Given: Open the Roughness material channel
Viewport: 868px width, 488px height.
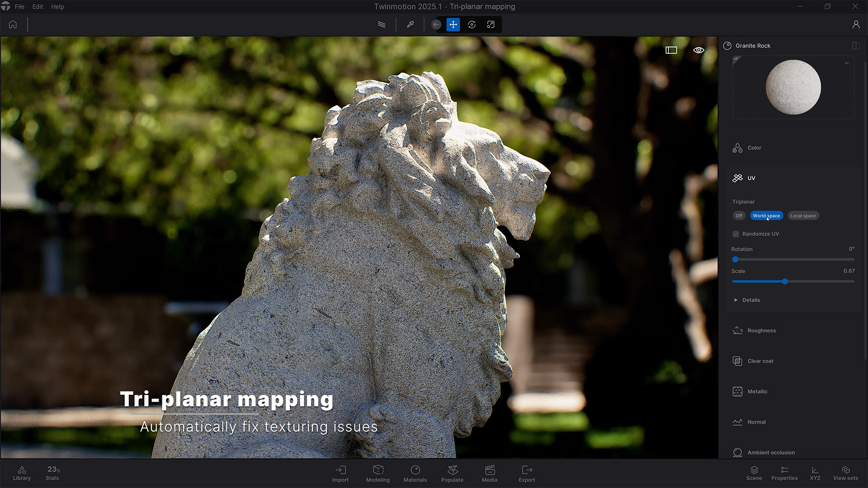Looking at the screenshot, I should [761, 330].
